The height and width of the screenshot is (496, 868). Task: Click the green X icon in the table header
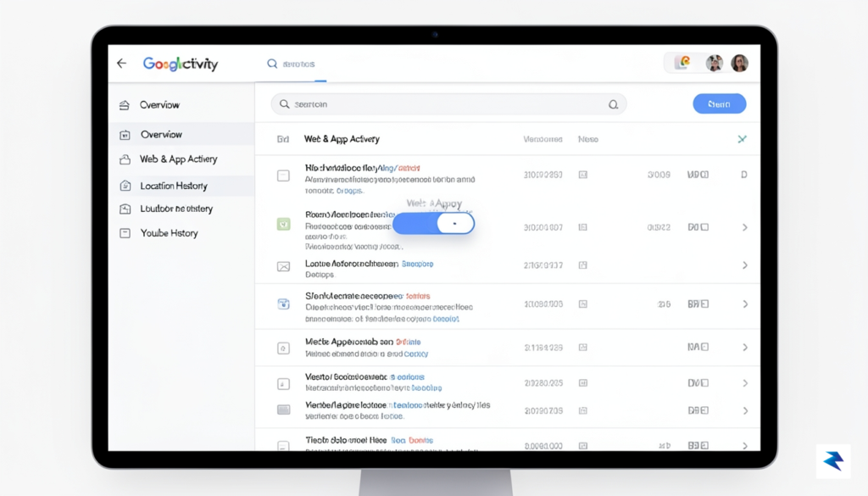[742, 139]
